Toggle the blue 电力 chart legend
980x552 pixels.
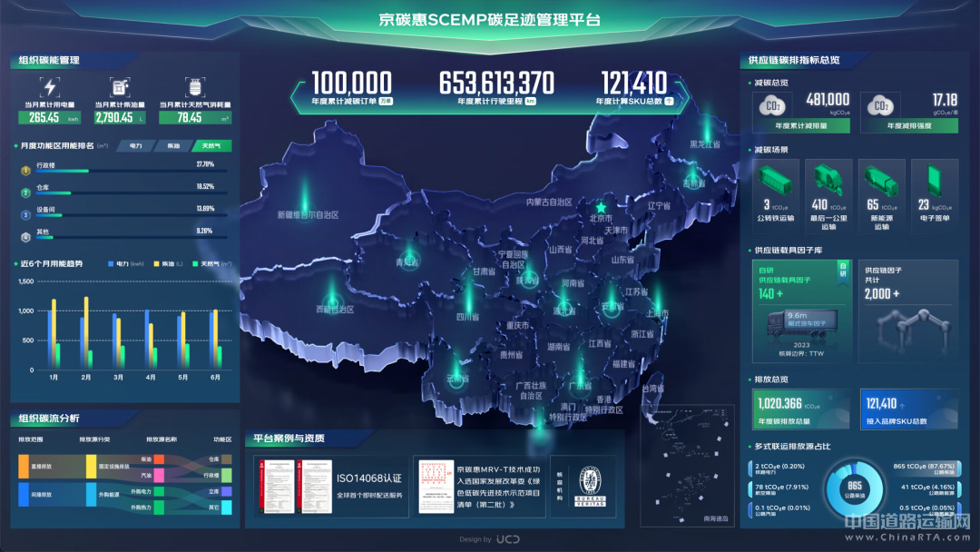tap(125, 264)
